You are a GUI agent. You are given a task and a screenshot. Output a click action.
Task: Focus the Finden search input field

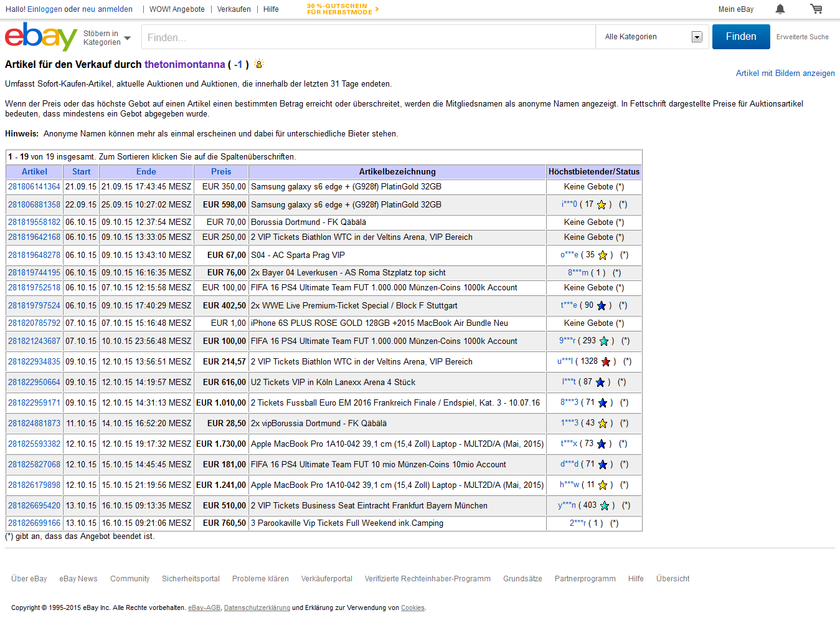pos(369,37)
